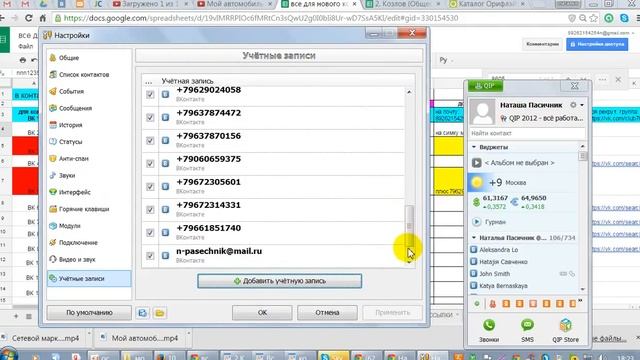Screen dimensions: 640x360
Task: Collapse the Виджеты section in QIP
Action: tap(474, 147)
